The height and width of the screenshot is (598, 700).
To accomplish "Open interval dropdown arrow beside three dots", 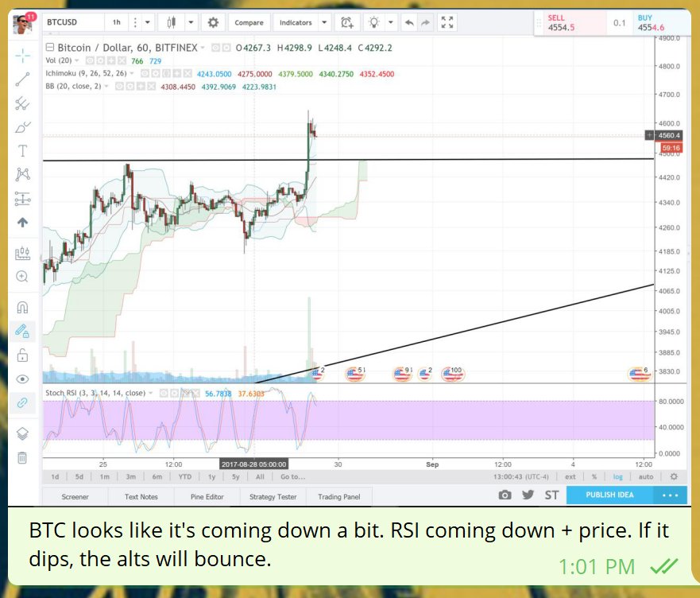I will (147, 22).
